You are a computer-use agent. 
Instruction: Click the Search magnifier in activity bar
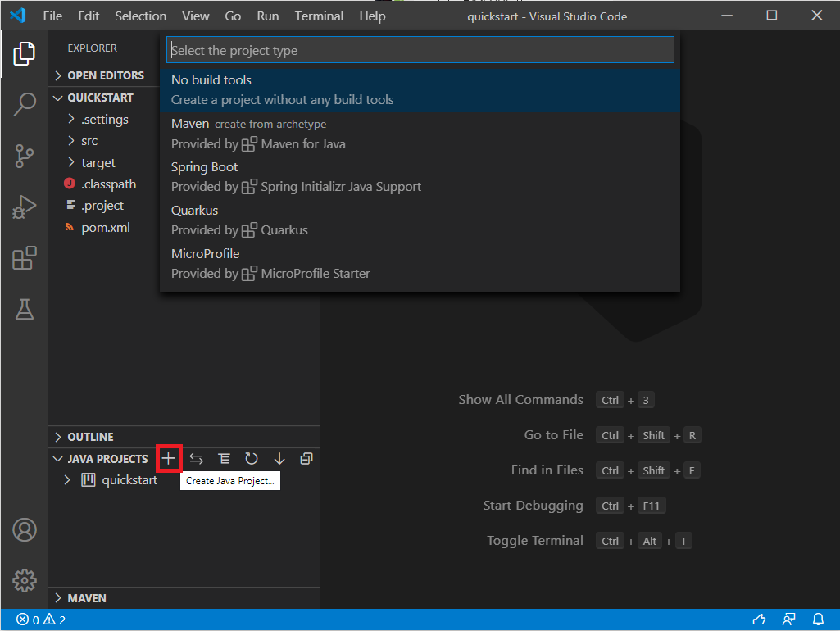click(x=25, y=105)
